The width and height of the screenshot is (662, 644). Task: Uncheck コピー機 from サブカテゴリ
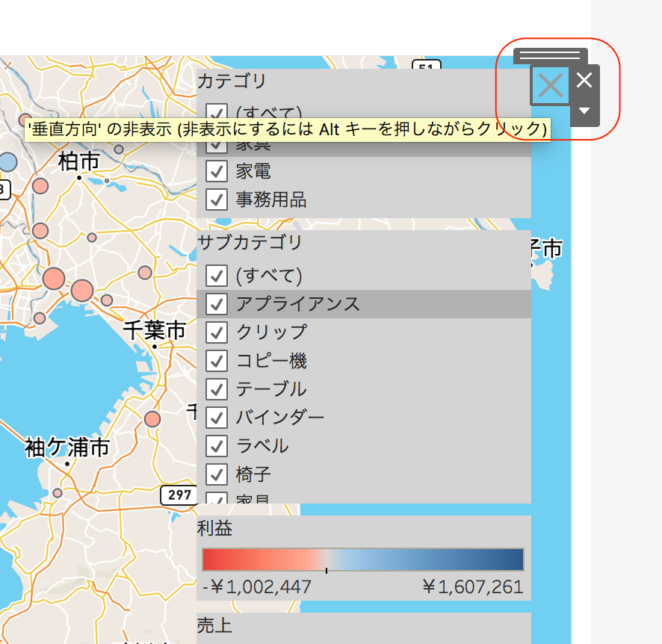216,361
